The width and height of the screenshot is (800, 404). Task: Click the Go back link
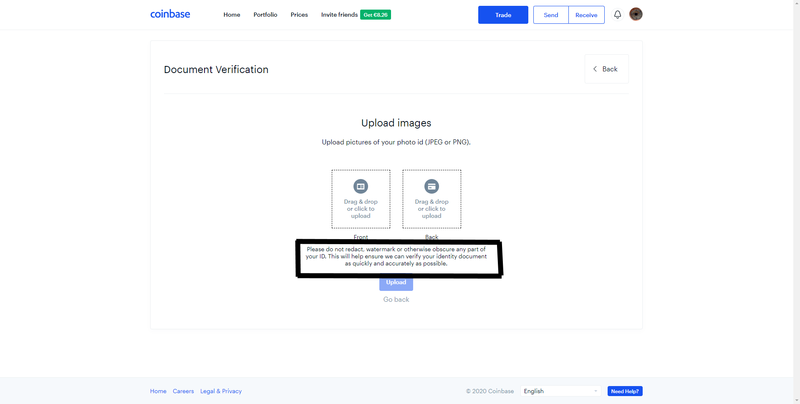pos(396,299)
